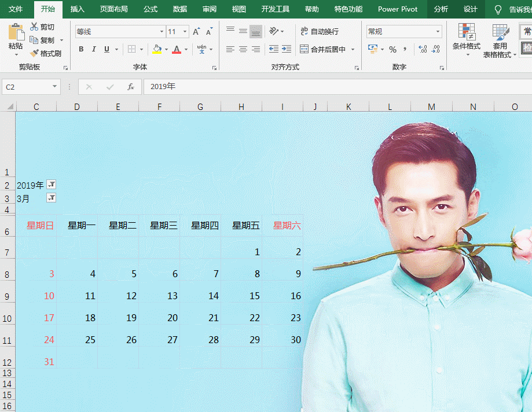Open the paste options dropdown arrow
Viewport: 532px width, 412px height.
(x=16, y=54)
